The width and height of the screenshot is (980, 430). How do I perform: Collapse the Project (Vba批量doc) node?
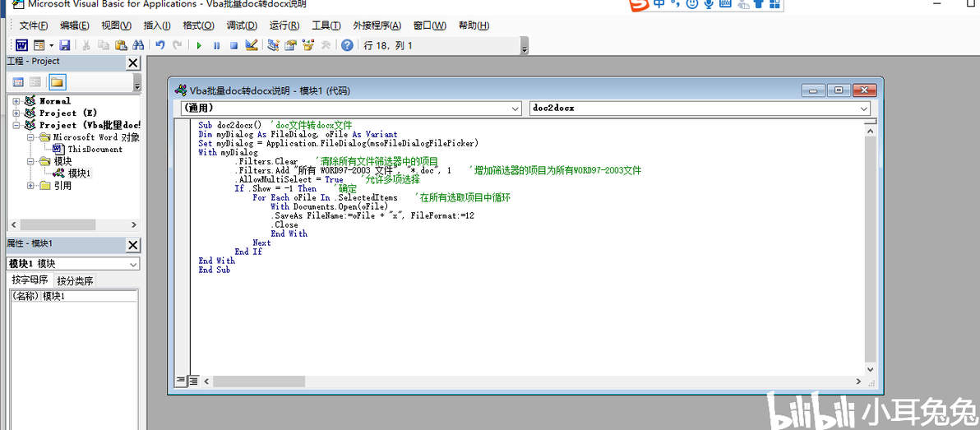click(x=16, y=125)
